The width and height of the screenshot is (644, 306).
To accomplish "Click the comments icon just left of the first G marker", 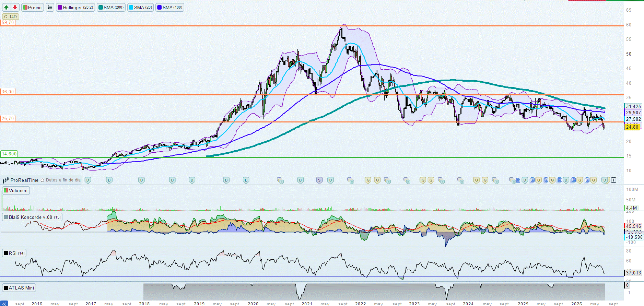I will point(351,180).
